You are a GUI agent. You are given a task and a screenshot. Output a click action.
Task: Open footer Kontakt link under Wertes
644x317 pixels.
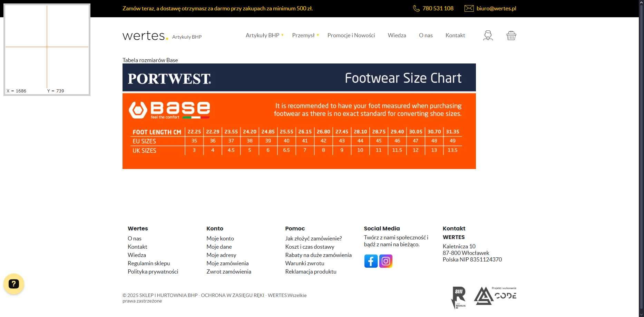click(137, 247)
